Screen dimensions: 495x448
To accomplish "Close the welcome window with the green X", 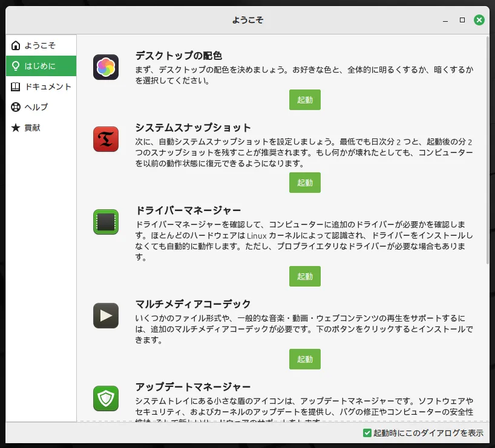I will pos(479,20).
